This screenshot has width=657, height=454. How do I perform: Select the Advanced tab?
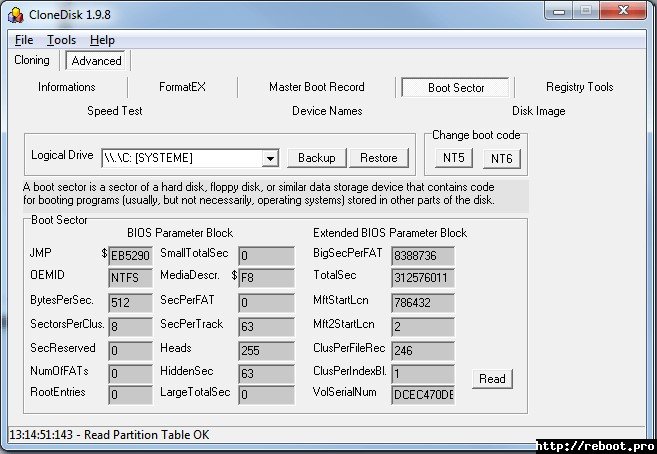tap(96, 61)
